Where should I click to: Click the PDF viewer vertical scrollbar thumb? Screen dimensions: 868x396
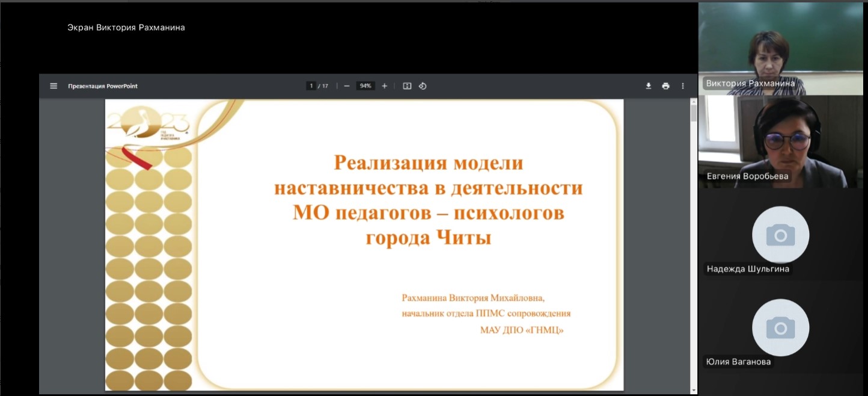pyautogui.click(x=694, y=113)
